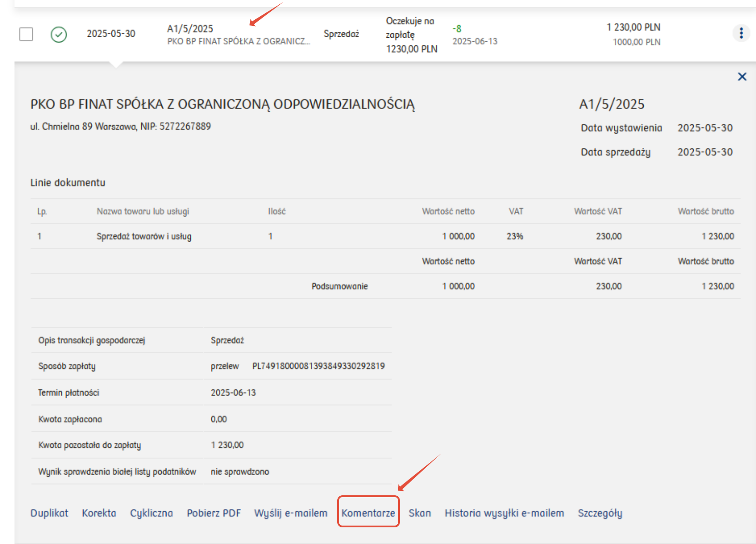Tick the checkbox for invoice A1/5/2025
The height and width of the screenshot is (544, 756).
(x=26, y=34)
